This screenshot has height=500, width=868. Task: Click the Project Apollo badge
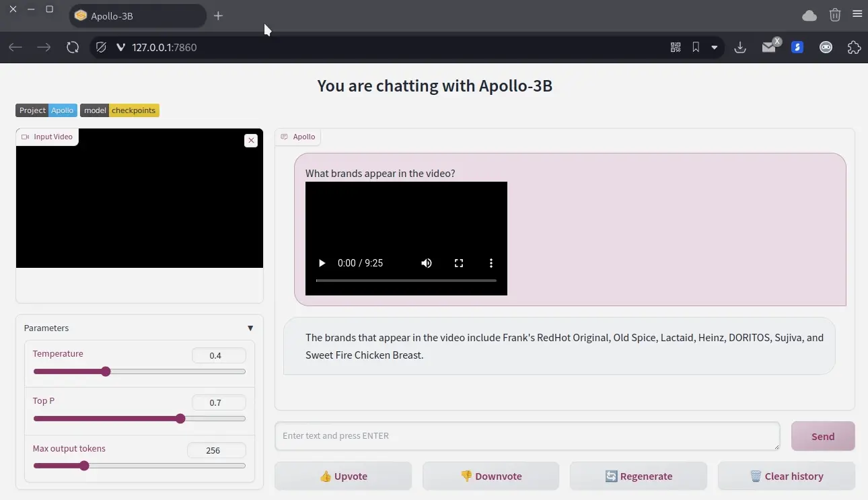(46, 110)
